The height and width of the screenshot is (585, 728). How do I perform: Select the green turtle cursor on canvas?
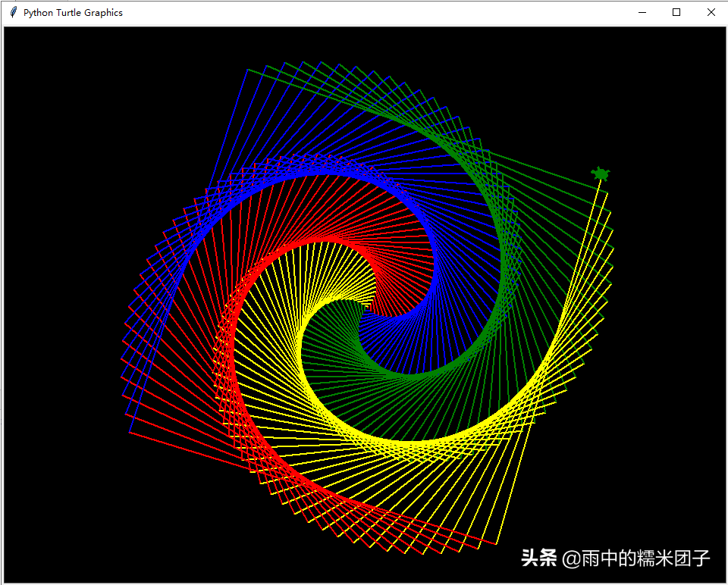pos(601,174)
